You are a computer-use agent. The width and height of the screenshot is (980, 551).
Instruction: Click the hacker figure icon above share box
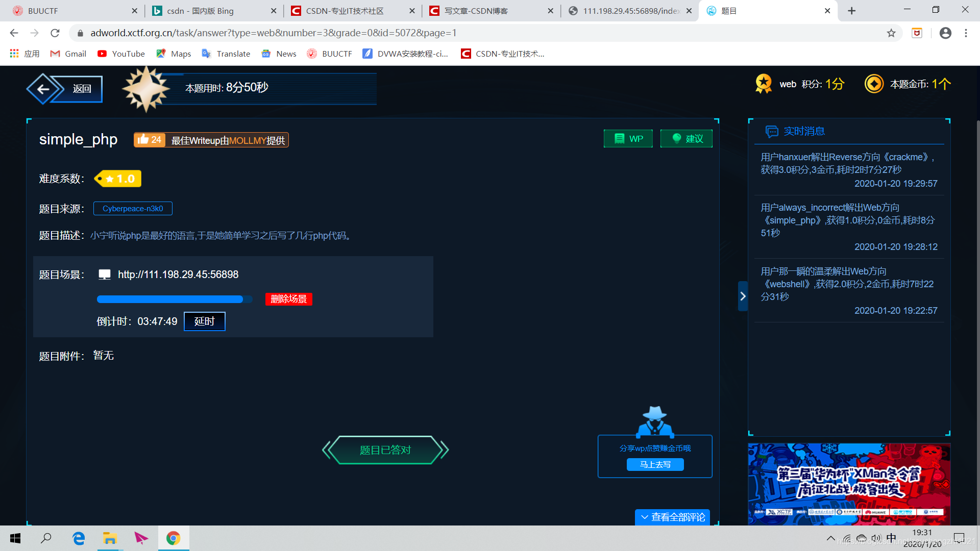point(655,422)
